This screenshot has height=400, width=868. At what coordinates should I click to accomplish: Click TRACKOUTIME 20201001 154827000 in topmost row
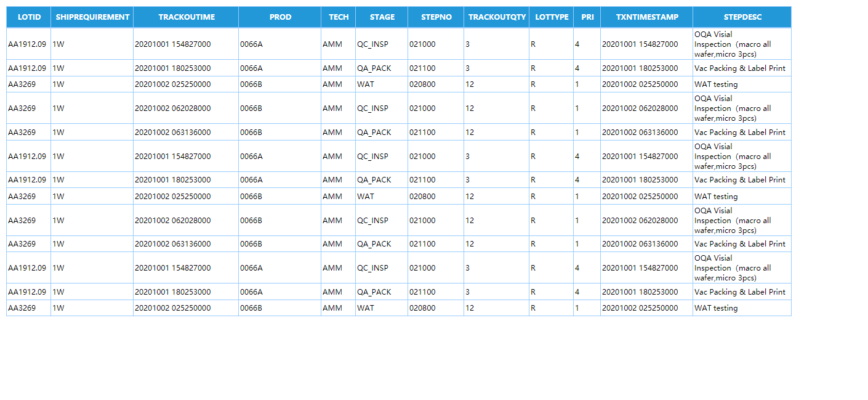click(x=173, y=44)
